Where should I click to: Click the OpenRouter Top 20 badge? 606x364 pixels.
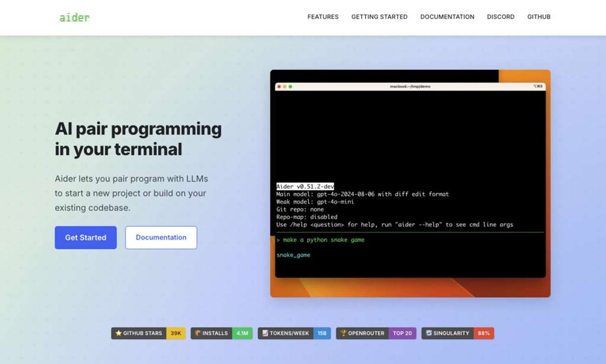376,333
